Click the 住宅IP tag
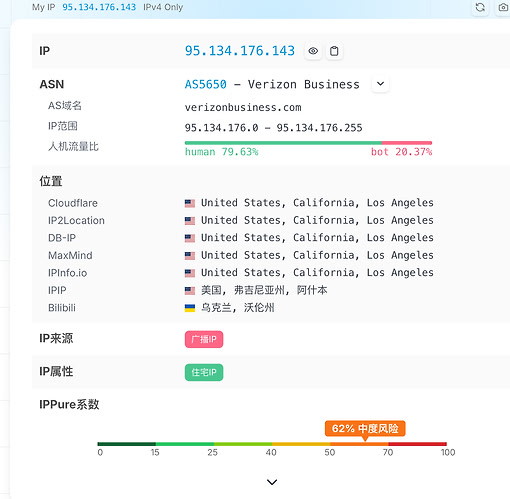510x499 pixels. tap(204, 372)
